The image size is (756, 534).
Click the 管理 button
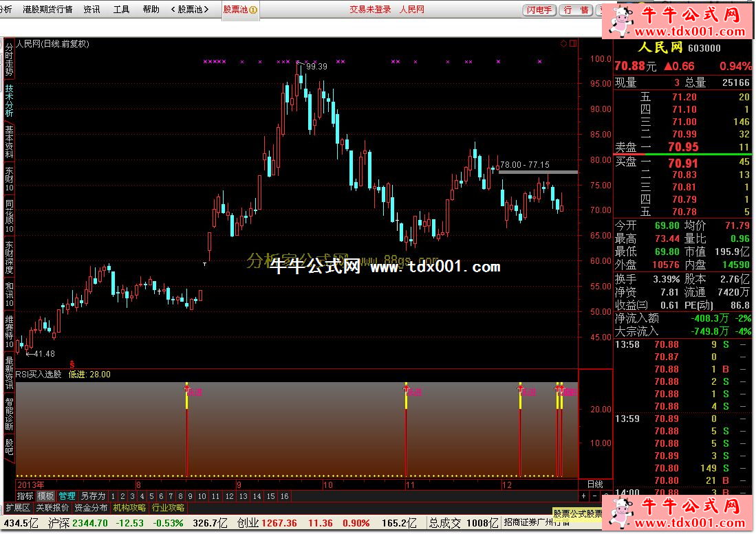pos(67,496)
